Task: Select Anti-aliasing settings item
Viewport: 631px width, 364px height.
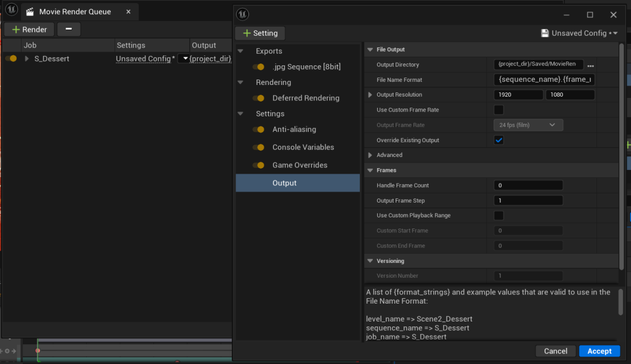Action: click(x=294, y=129)
